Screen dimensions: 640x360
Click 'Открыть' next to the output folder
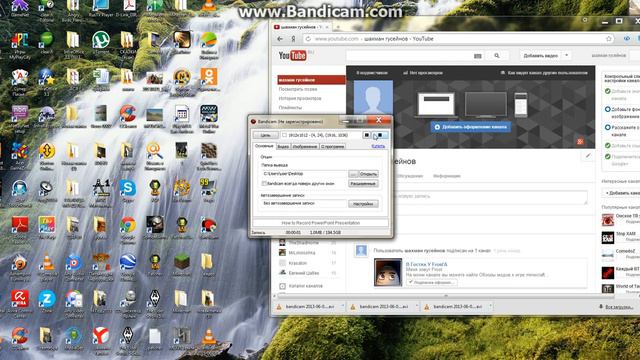(368, 174)
